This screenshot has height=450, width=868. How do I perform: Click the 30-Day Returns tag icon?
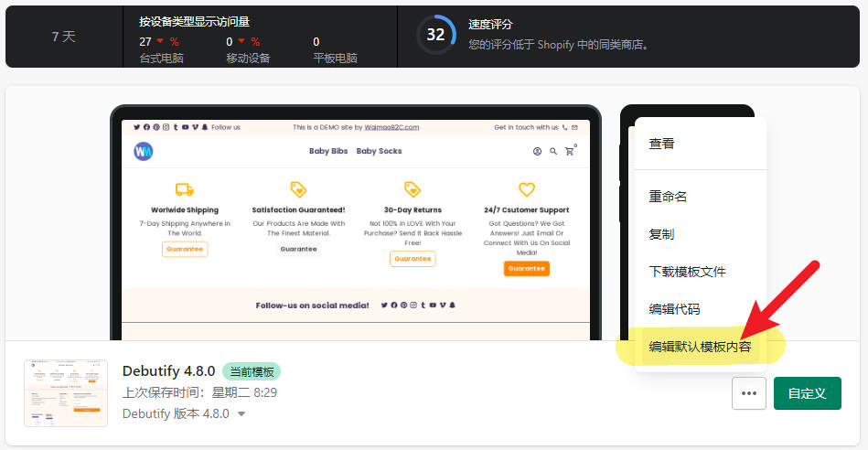point(413,189)
